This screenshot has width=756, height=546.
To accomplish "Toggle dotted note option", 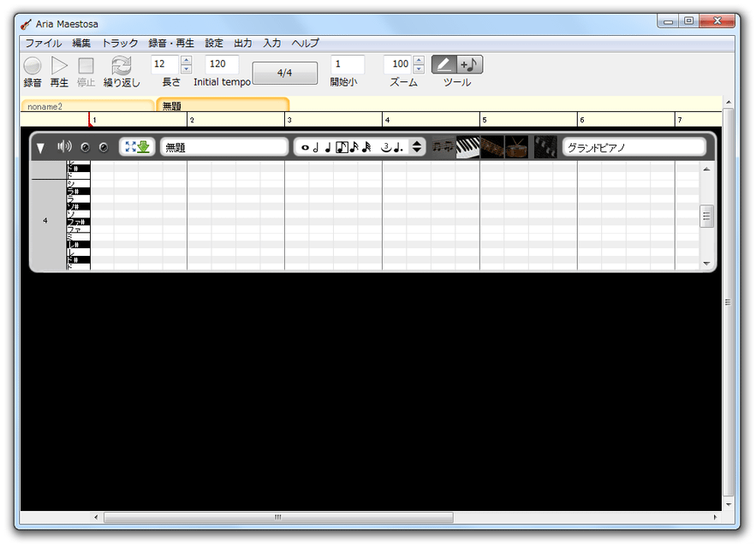I will pos(398,147).
